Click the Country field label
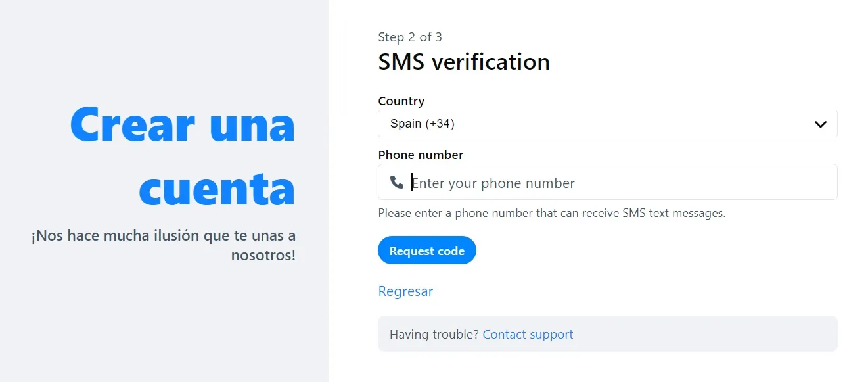Screen dimensions: 868x382 (401, 101)
